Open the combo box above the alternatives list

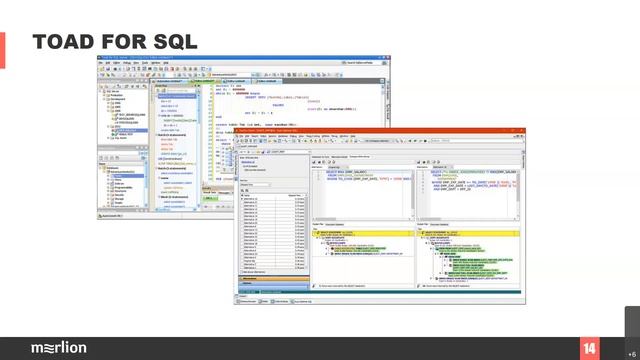pyautogui.click(x=255, y=184)
